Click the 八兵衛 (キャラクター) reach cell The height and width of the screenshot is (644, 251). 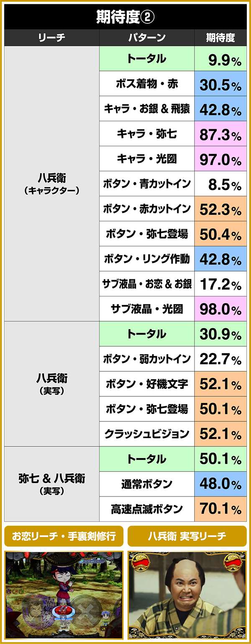tap(52, 183)
